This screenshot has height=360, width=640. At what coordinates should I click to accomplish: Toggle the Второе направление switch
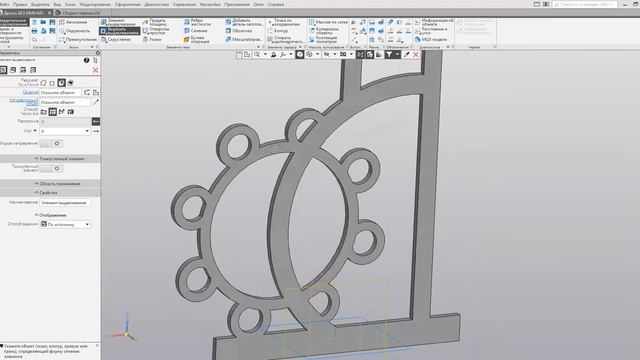point(51,143)
